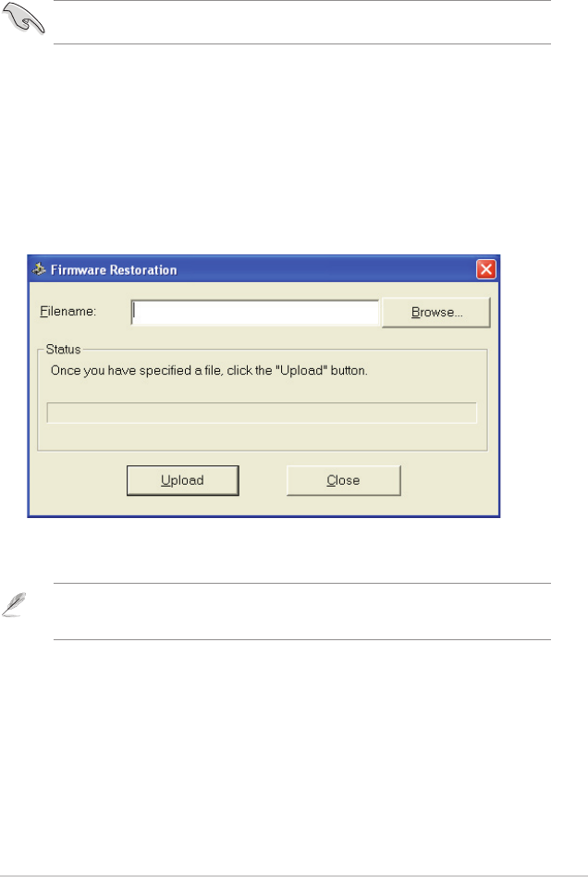Viewport: 588px width, 877px height.
Task: Close the dialog using the red X
Action: (x=485, y=269)
